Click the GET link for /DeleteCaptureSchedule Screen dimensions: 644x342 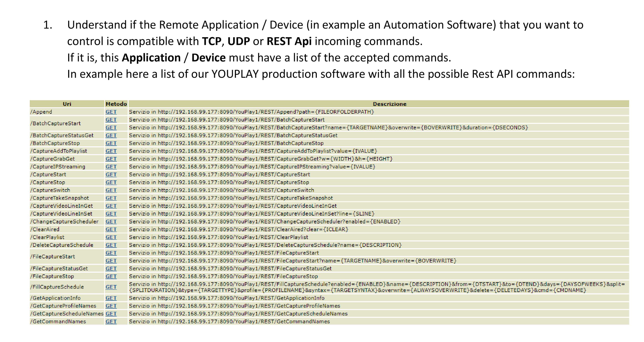pyautogui.click(x=111, y=245)
